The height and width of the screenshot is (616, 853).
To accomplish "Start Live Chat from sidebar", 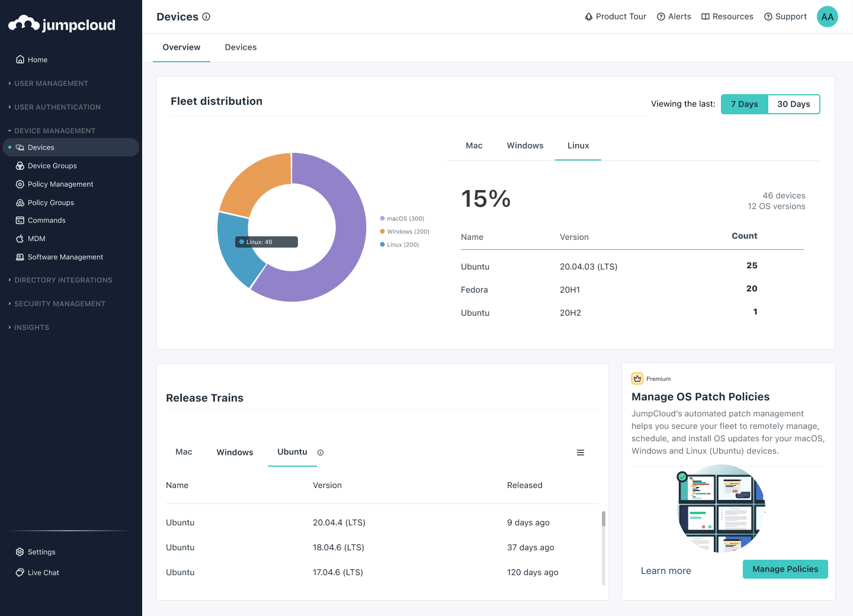I will coord(43,573).
